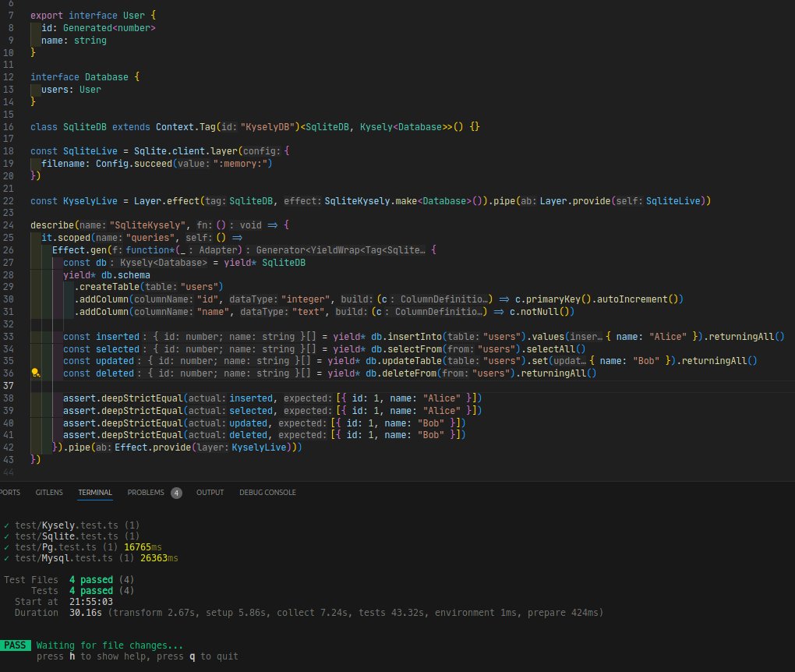
Task: Click 'Waiting for file changes...' terminal text
Action: [110, 645]
